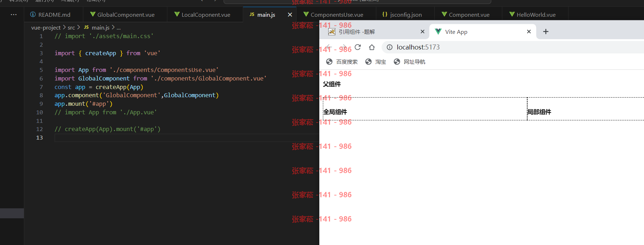Click the braces icon on jsconfig.json tab
This screenshot has height=245, width=644.
click(x=384, y=14)
